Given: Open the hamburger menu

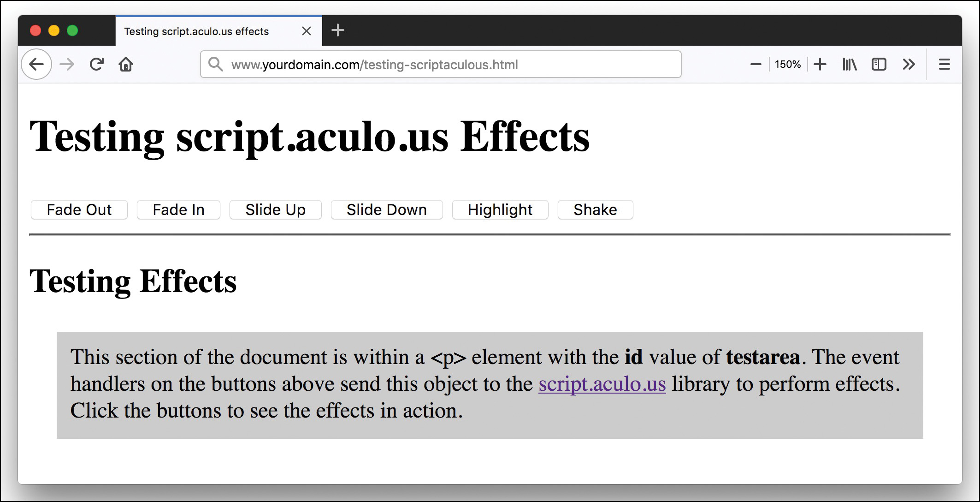Looking at the screenshot, I should 944,64.
